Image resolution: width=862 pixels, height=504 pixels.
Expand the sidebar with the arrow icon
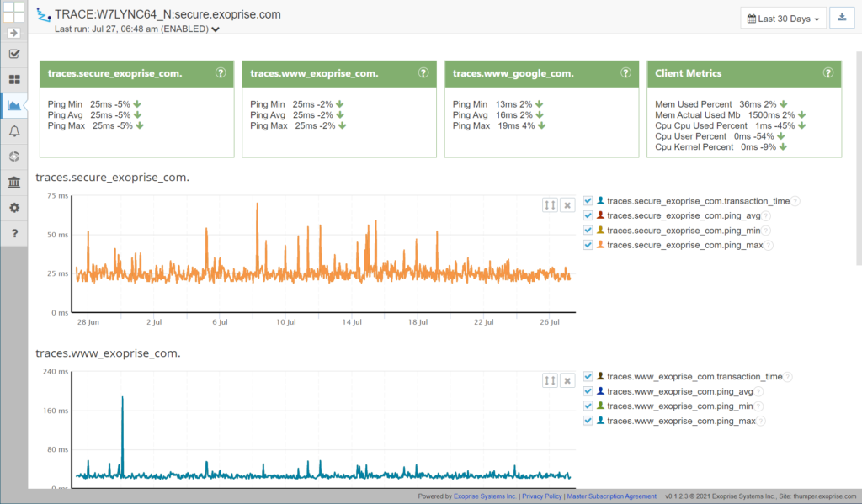13,33
